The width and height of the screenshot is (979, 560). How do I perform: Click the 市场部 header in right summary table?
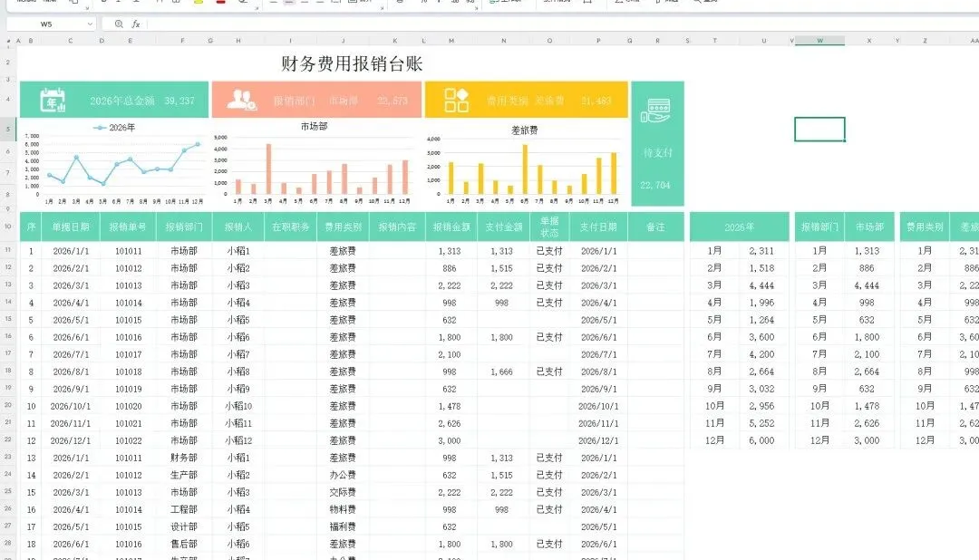tap(869, 227)
